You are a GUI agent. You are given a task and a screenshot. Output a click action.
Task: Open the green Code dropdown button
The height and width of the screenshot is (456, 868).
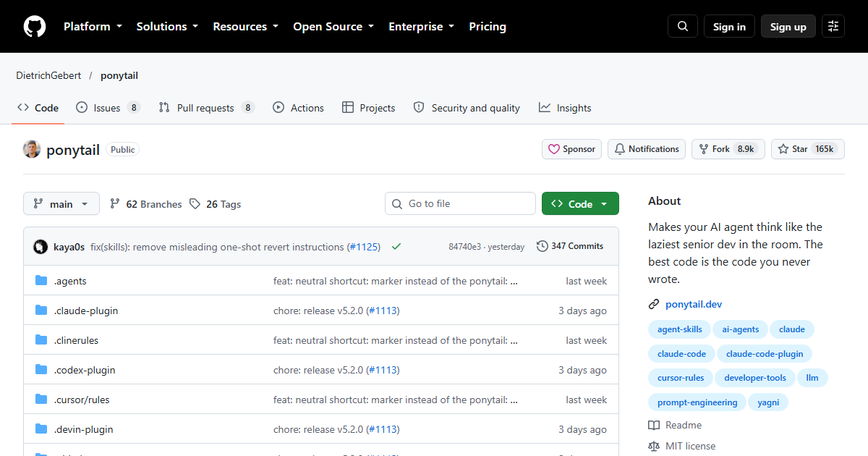point(580,204)
